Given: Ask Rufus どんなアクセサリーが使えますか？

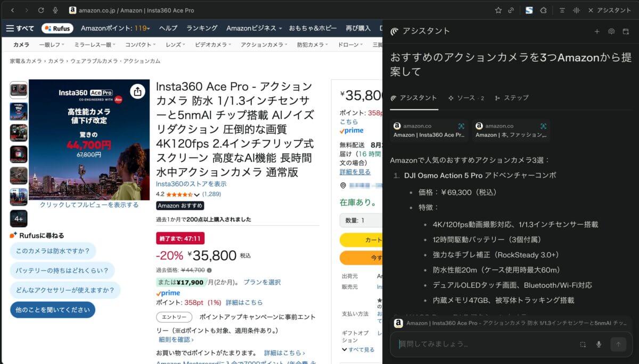Looking at the screenshot, I should pyautogui.click(x=65, y=290).
